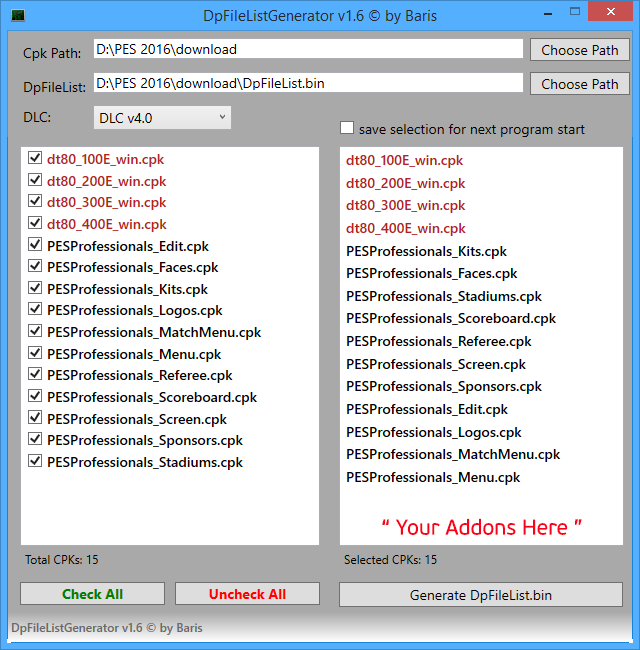Click the app icon in title bar
This screenshot has height=650, width=640.
coord(18,16)
